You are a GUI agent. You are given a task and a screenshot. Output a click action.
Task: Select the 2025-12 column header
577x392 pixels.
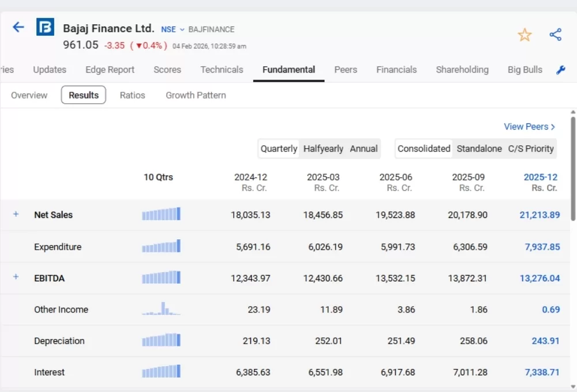point(540,177)
